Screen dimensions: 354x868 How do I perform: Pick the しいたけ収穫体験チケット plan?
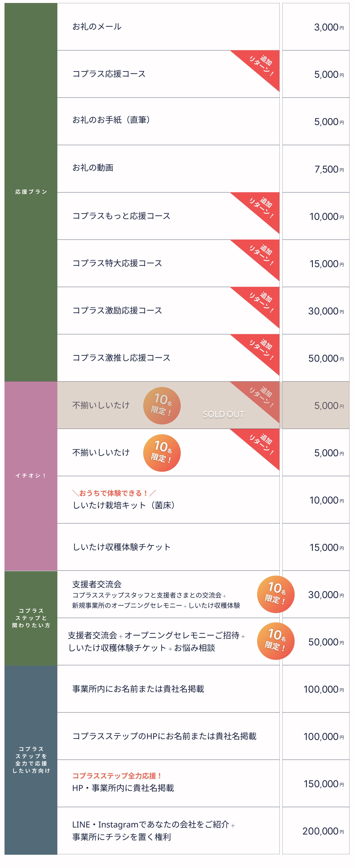pyautogui.click(x=122, y=547)
